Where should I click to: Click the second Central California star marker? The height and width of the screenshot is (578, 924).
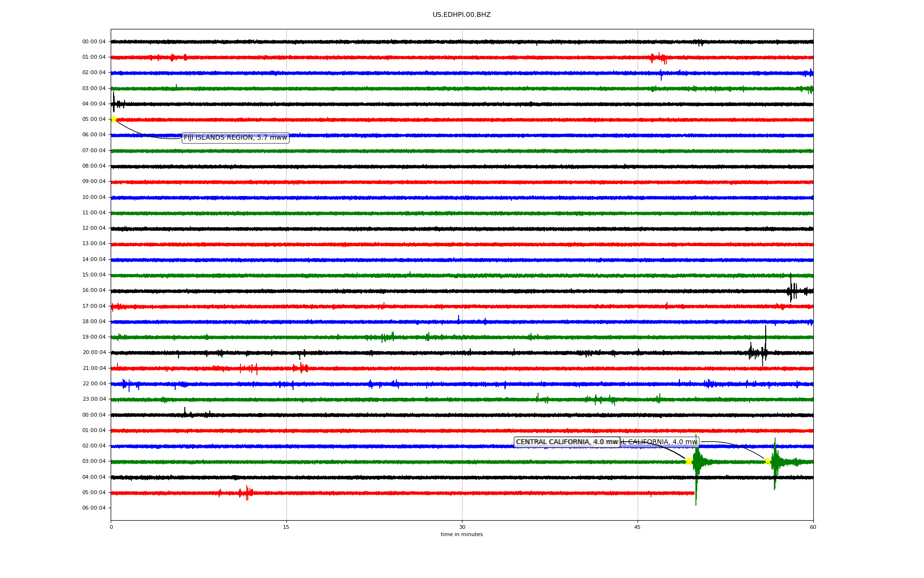click(768, 461)
